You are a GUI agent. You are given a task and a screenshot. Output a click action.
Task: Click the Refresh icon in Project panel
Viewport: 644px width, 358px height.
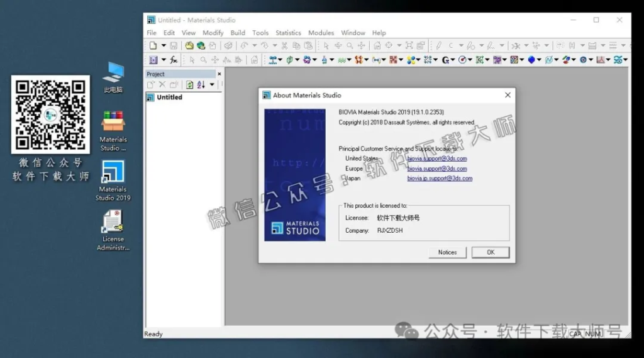click(189, 85)
